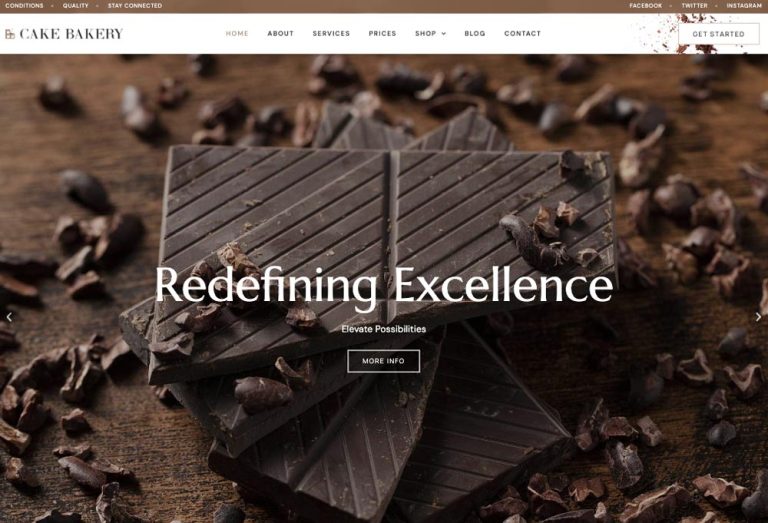Open the Prices menu item
Viewport: 768px width, 523px height.
[x=383, y=33]
